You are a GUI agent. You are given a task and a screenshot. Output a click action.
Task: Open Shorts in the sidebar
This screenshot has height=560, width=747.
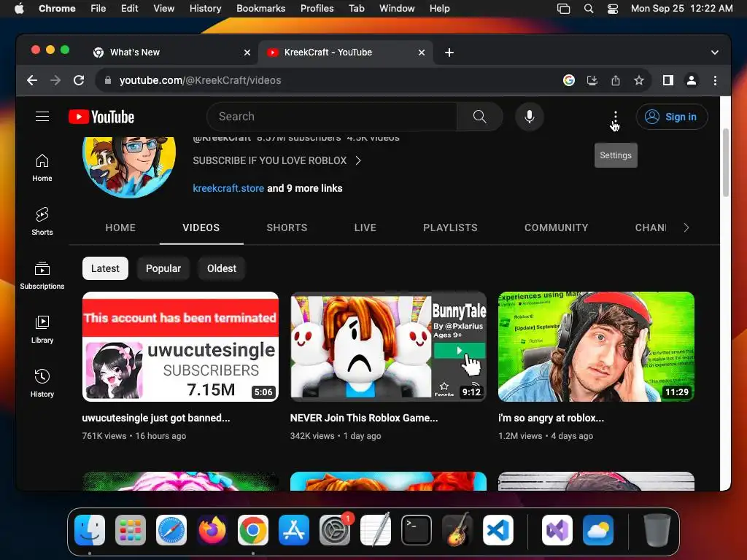tap(42, 222)
